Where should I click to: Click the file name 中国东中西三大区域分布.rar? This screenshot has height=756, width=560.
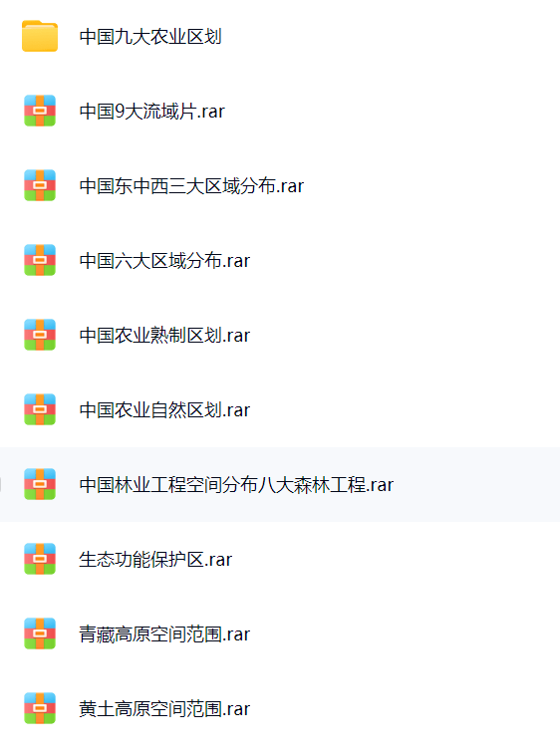[x=191, y=186]
